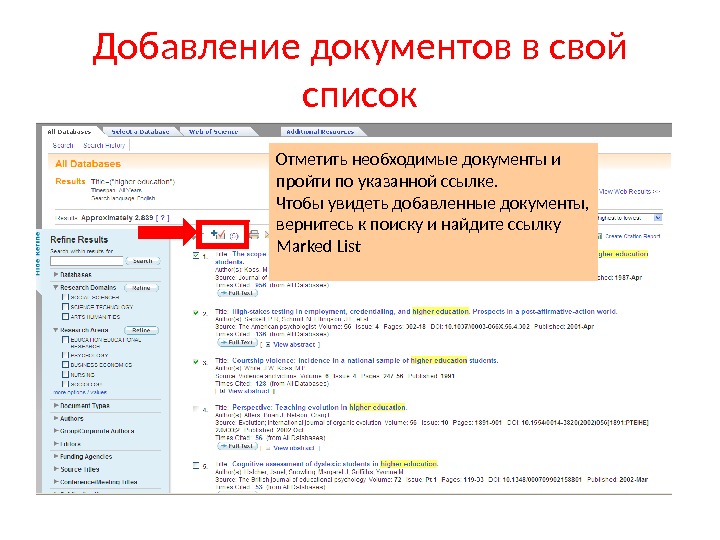Untick the green checkmark for result 3
This screenshot has width=720, height=540.
click(x=196, y=362)
